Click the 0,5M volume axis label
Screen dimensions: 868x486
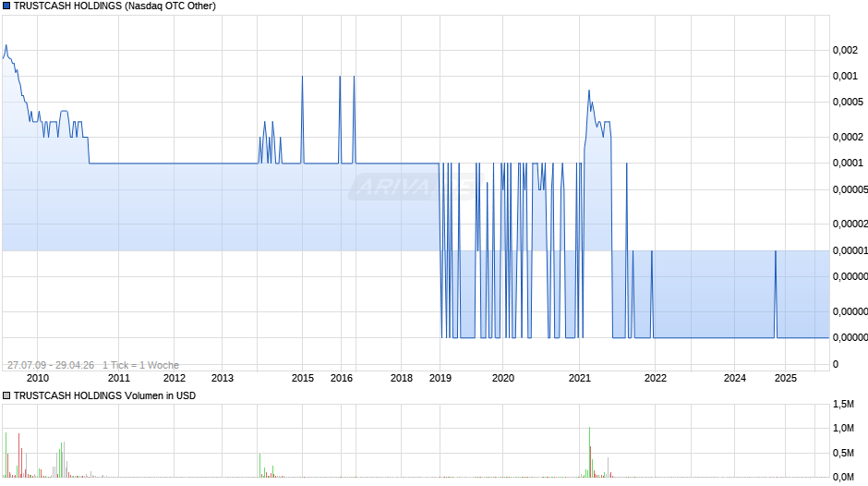click(x=844, y=453)
